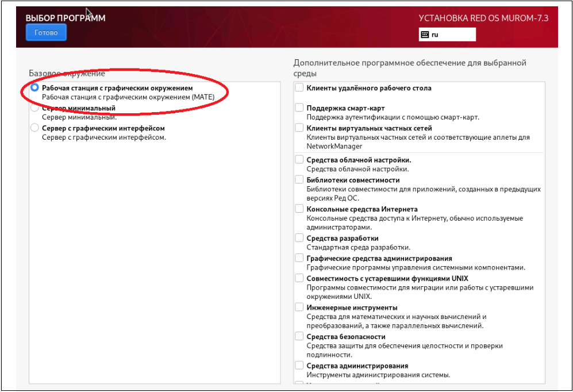
Task: Check Средства администрирования checkbox
Action: 299,366
